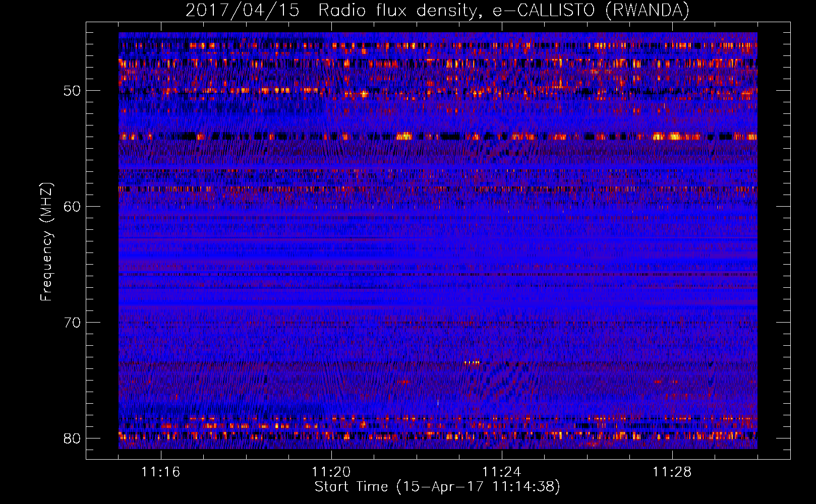Click the 80 MHz frequency tick label
This screenshot has width=816, height=504.
(72, 438)
